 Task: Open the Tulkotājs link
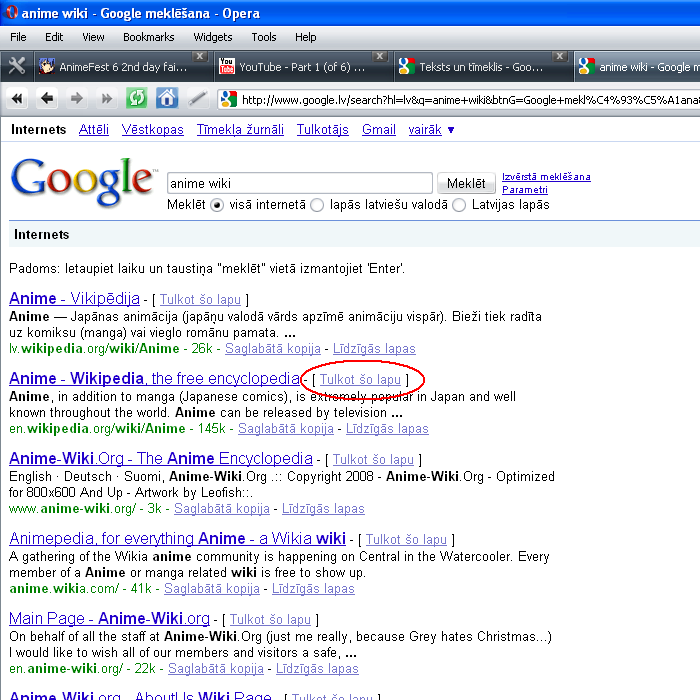[323, 129]
